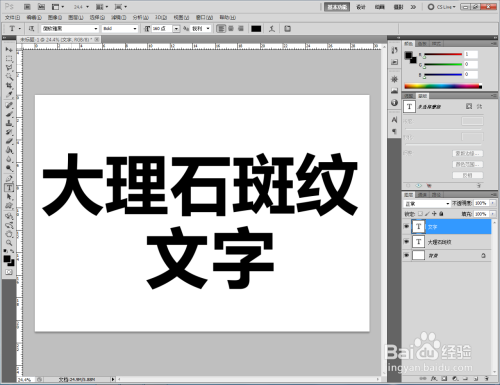This screenshot has height=385, width=500.
Task: Select the Dodge tool
Action: point(9,168)
